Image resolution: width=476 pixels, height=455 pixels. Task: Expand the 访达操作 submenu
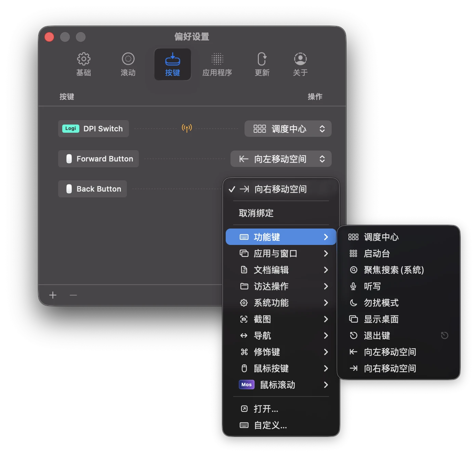(281, 286)
